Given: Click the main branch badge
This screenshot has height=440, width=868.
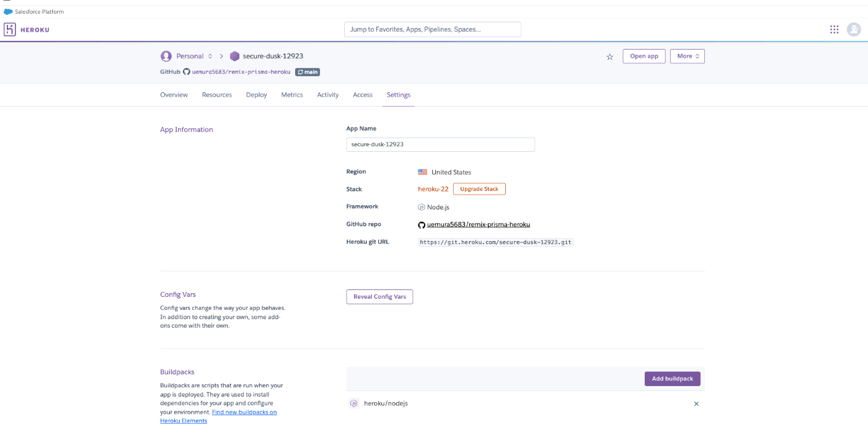Looking at the screenshot, I should click(308, 72).
